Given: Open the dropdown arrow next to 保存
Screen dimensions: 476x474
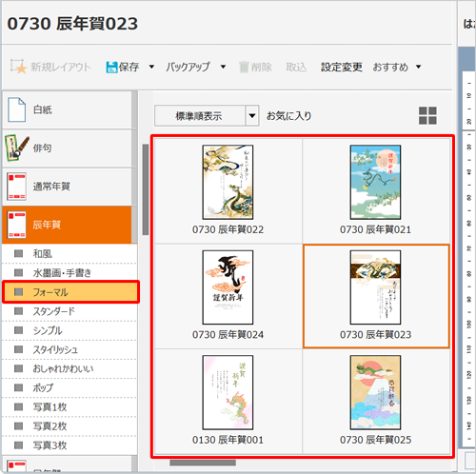Looking at the screenshot, I should pyautogui.click(x=151, y=67).
